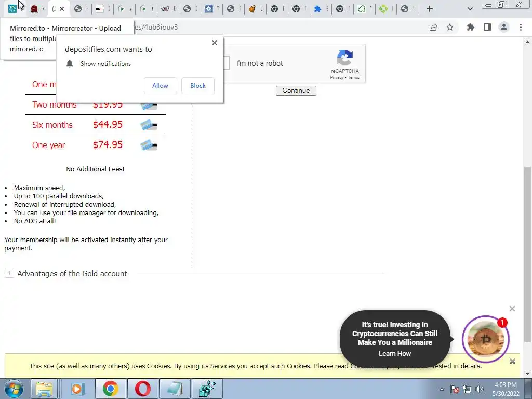The height and width of the screenshot is (399, 532).
Task: Close the cookies notice bar
Action: (512, 362)
